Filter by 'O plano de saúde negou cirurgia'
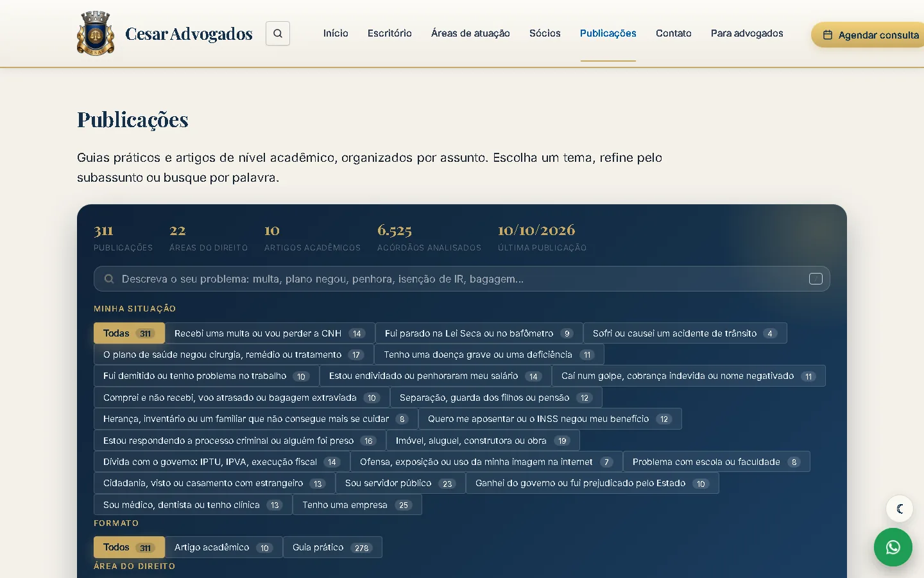924x578 pixels. click(234, 355)
